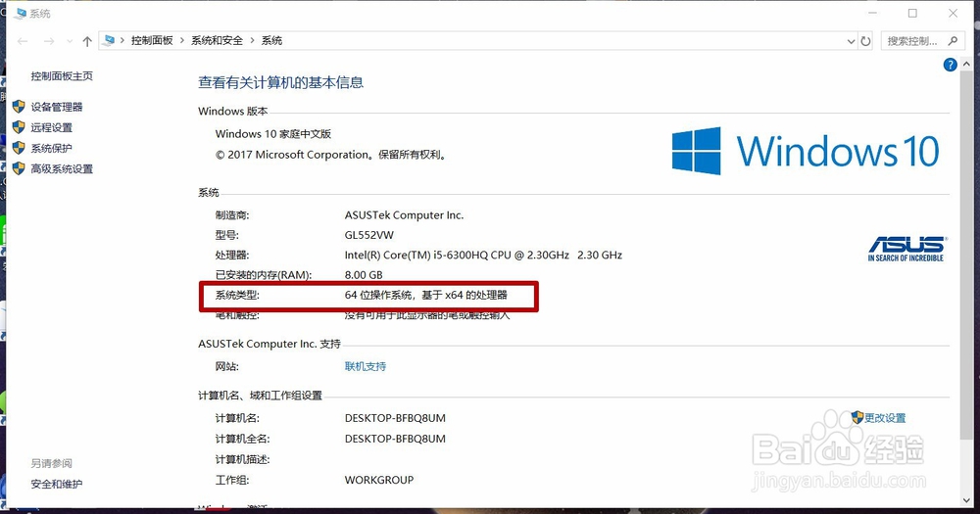Viewport: 980px width, 514px height.
Task: Click the Intel Core i5-6300HQ processor text
Action: pos(483,256)
